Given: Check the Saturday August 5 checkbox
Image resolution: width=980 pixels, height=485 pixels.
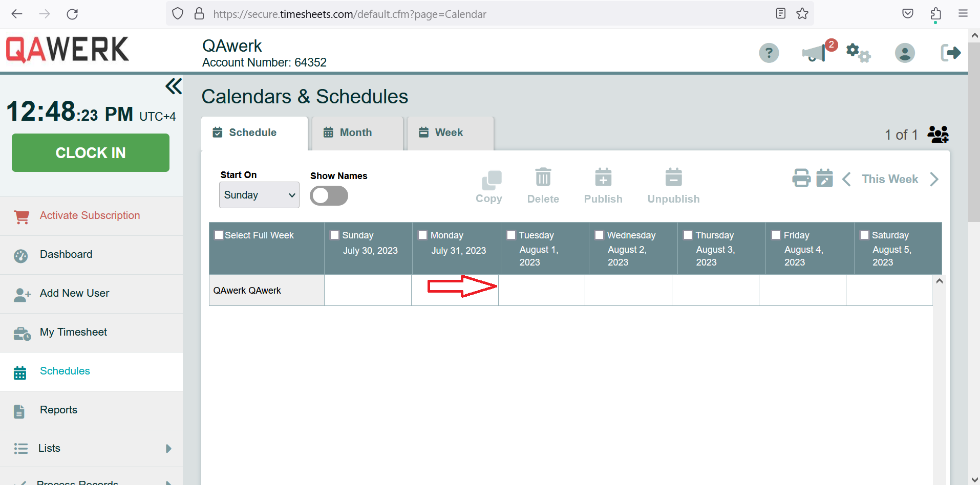Looking at the screenshot, I should click(864, 235).
